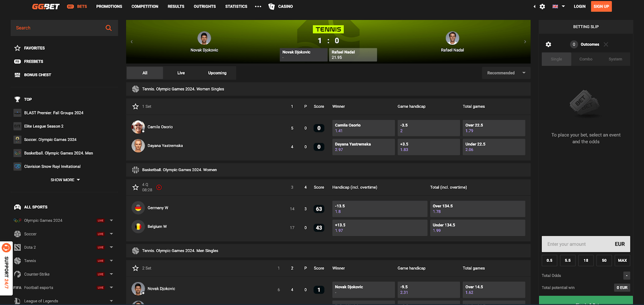This screenshot has width=644, height=305.
Task: Pick Rafael Nadal 21.95 in banner
Action: click(x=353, y=55)
